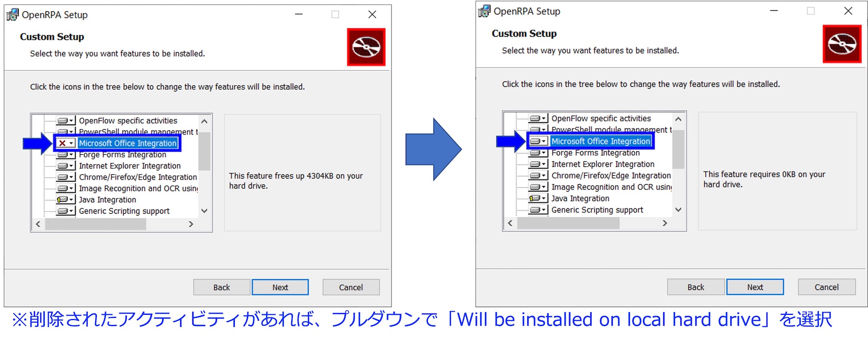868x343 pixels.
Task: Click scroll right arrow of right feature tree
Action: [x=665, y=223]
